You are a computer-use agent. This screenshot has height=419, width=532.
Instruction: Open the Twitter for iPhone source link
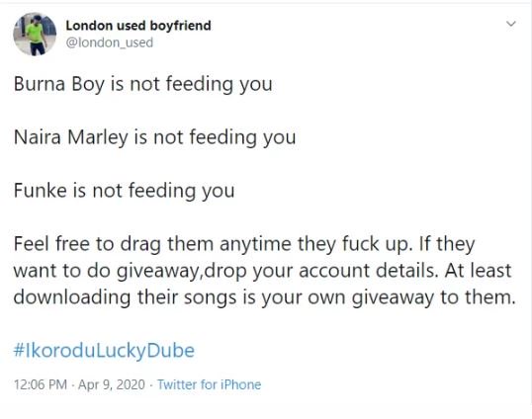click(209, 384)
